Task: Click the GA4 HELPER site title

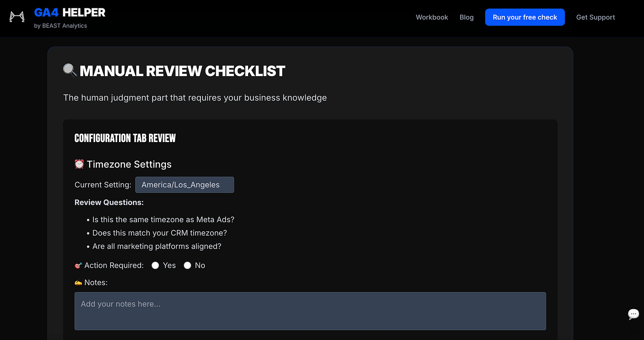Action: [70, 12]
